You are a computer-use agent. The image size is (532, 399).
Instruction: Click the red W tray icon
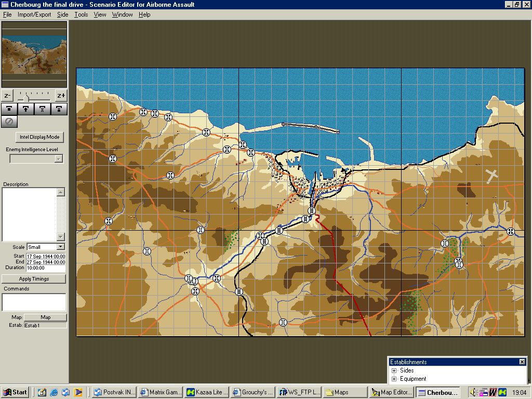493,392
